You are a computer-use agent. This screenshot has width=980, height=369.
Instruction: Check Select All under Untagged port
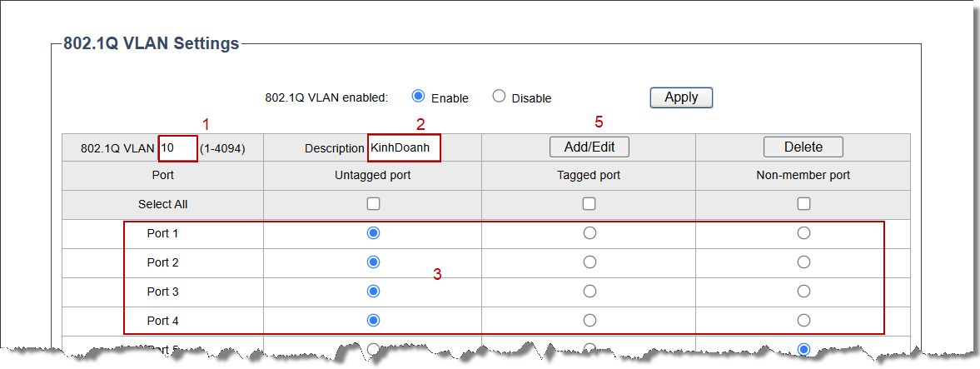(373, 204)
